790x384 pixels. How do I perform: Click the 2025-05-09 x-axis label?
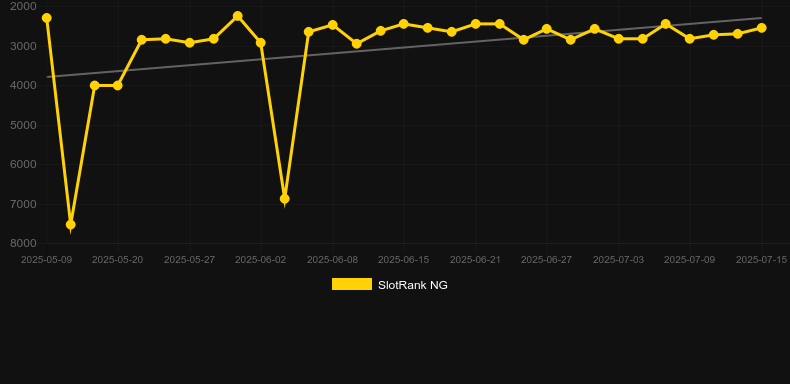[x=46, y=260]
